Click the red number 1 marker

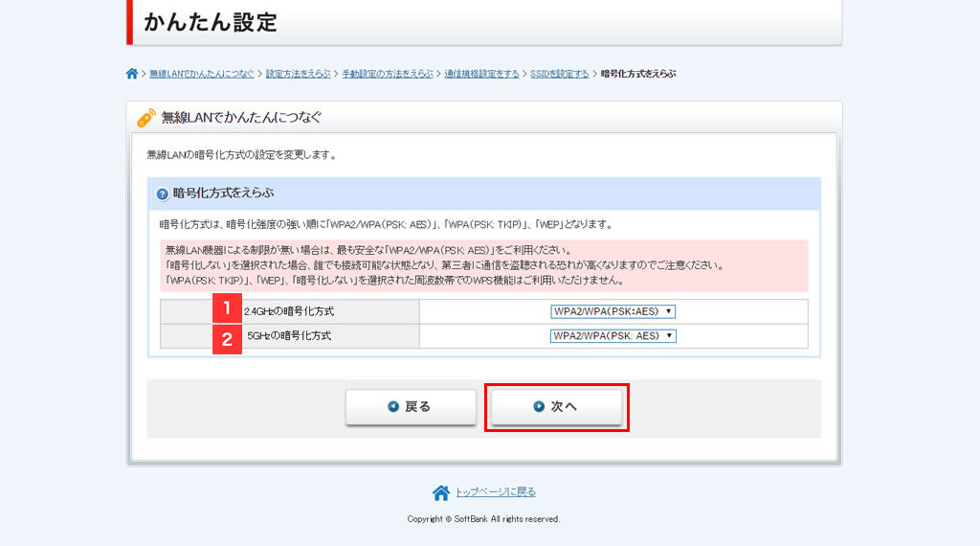[227, 310]
